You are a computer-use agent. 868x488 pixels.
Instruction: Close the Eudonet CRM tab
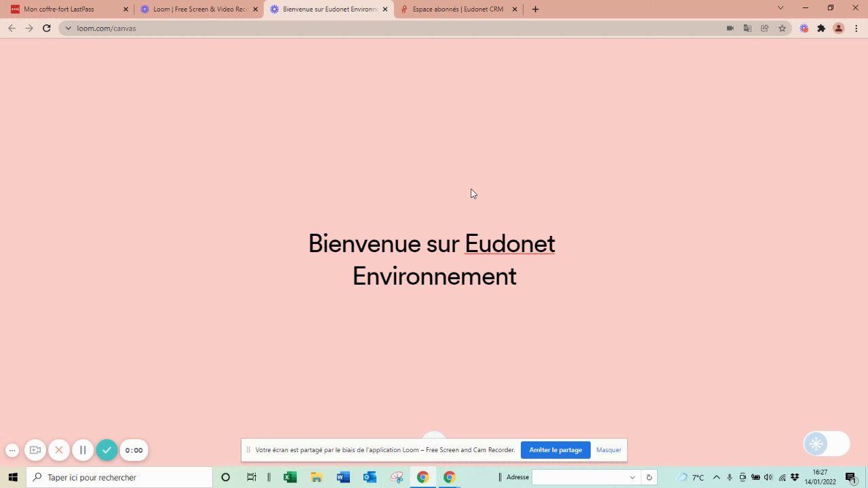(x=514, y=9)
